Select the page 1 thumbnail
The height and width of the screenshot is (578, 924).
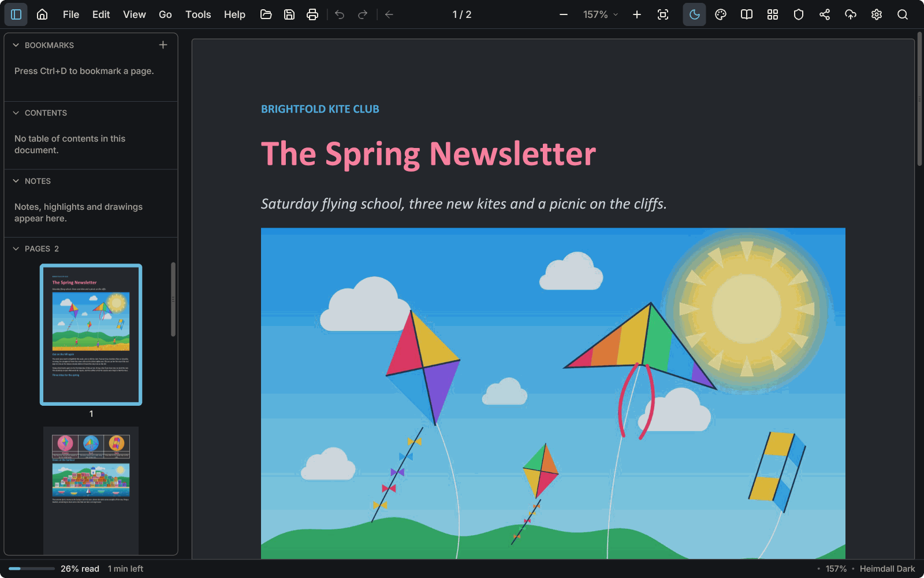pyautogui.click(x=91, y=335)
